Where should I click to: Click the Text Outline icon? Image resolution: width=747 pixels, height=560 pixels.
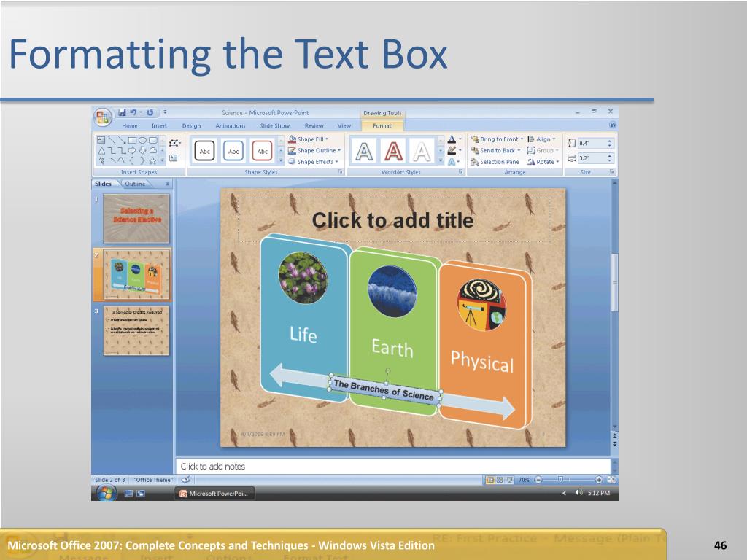452,150
